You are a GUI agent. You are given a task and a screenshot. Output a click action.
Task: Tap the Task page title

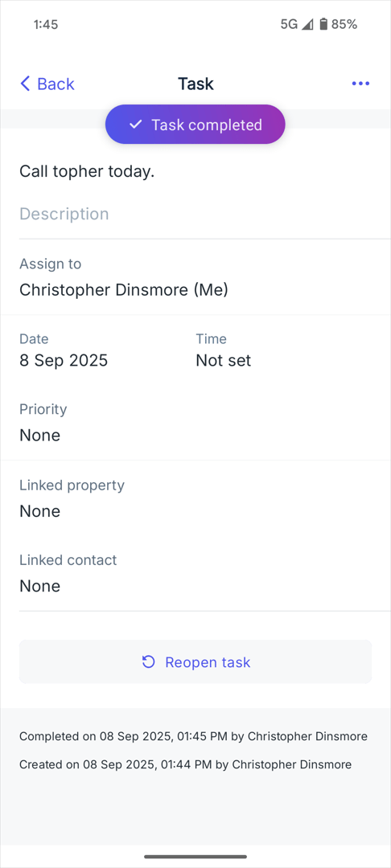(x=195, y=84)
